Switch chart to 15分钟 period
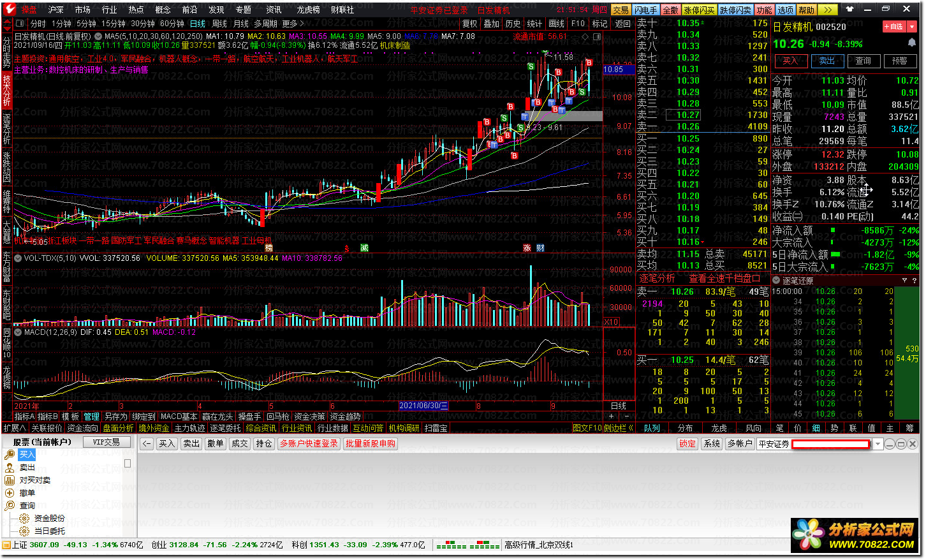Viewport: 926px width, 560px height. point(114,24)
